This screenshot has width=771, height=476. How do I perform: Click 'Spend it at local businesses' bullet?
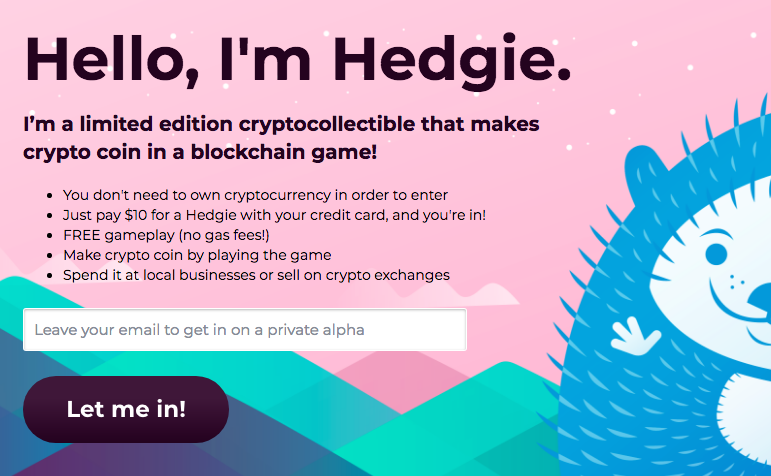click(x=256, y=275)
